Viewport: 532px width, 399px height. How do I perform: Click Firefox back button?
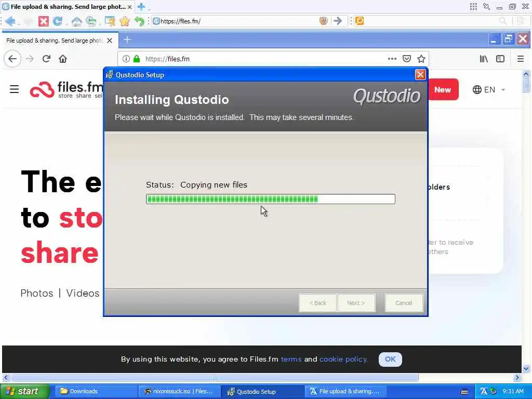pyautogui.click(x=12, y=59)
